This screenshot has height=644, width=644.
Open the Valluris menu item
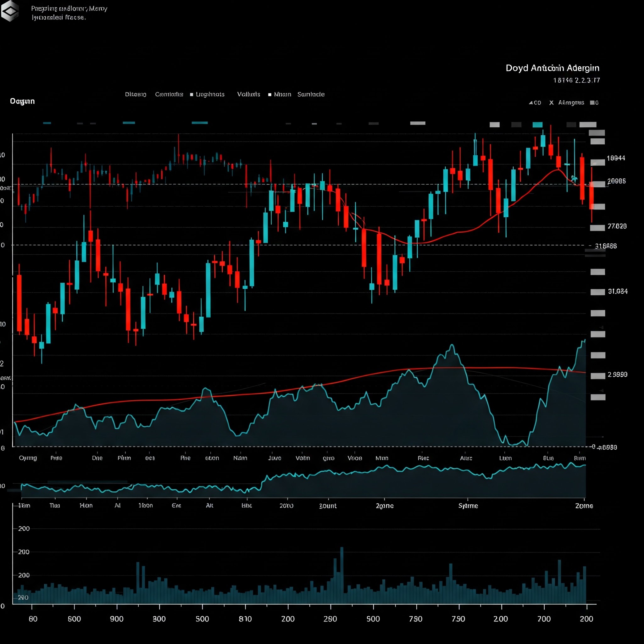248,94
